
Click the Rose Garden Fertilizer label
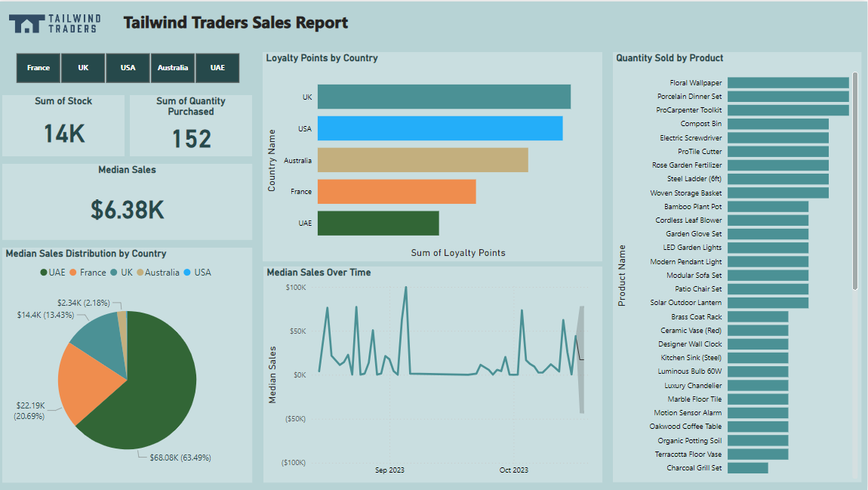687,165
